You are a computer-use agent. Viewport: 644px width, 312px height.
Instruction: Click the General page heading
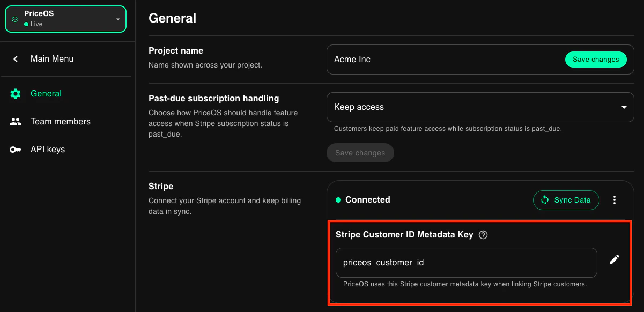pyautogui.click(x=172, y=18)
